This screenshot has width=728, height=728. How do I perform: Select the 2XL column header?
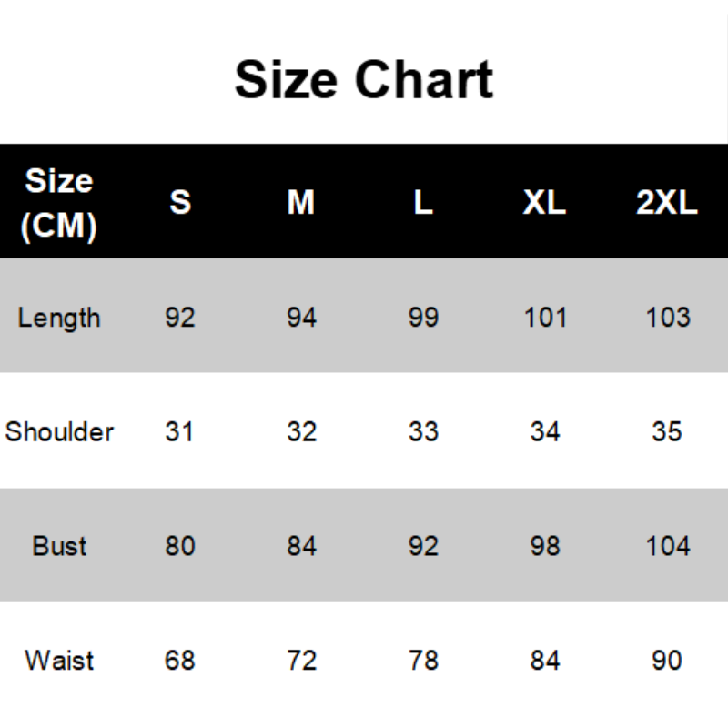[667, 203]
